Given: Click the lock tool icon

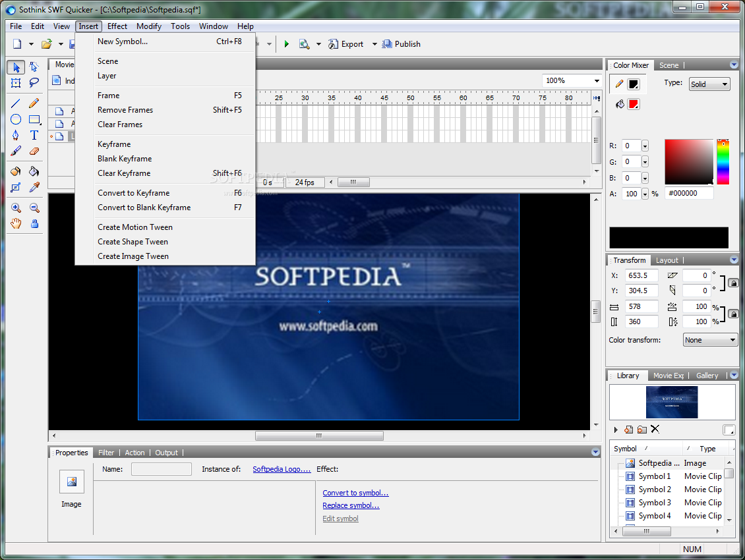Looking at the screenshot, I should [x=34, y=224].
